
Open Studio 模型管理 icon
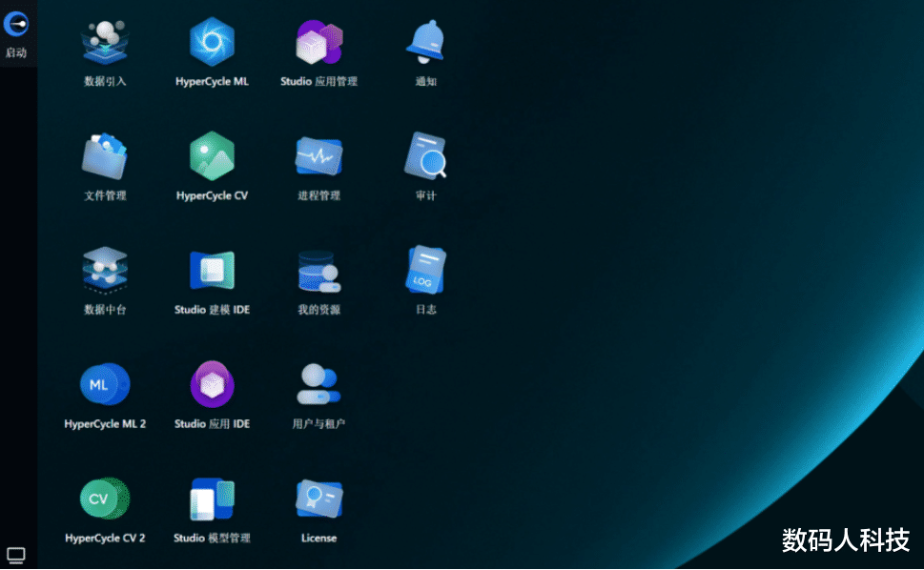(212, 499)
